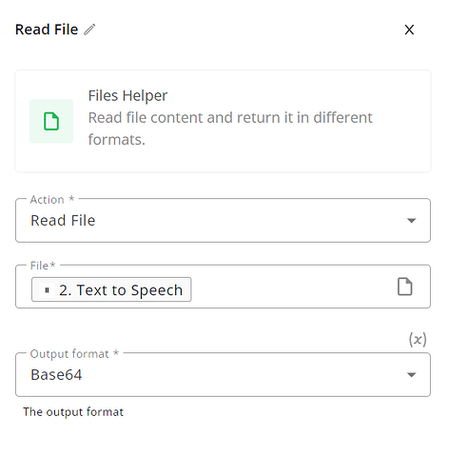This screenshot has height=476, width=449.
Task: Close the Read File panel
Action: click(x=409, y=30)
